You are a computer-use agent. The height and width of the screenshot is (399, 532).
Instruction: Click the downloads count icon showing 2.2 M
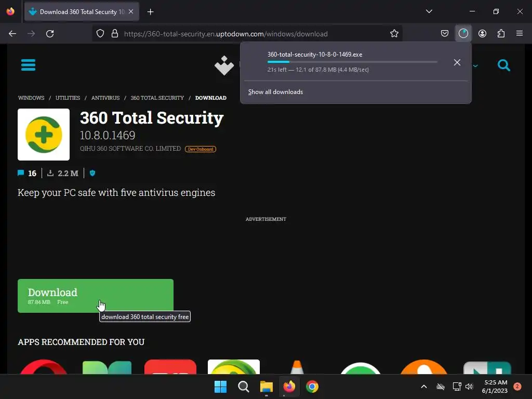(x=50, y=173)
